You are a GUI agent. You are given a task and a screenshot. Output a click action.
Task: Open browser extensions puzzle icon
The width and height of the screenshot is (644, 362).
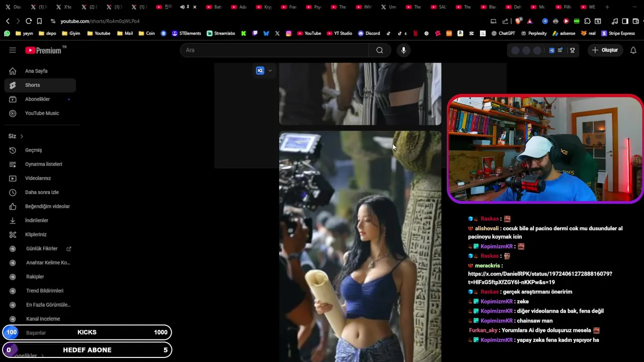click(x=587, y=21)
